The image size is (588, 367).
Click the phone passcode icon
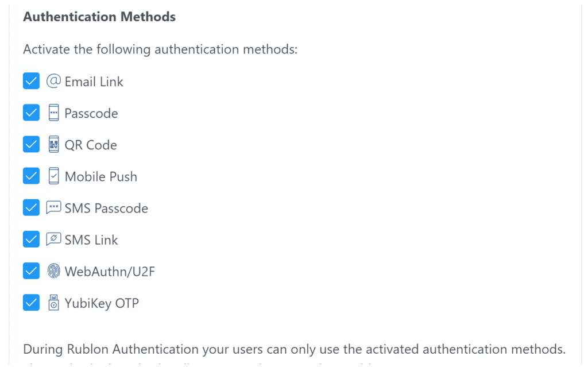pos(54,113)
